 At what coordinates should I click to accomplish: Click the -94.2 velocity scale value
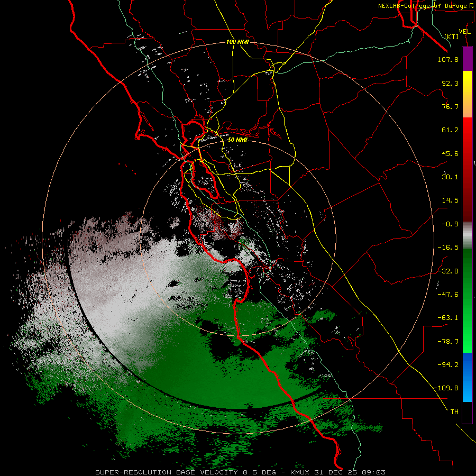tap(448, 364)
